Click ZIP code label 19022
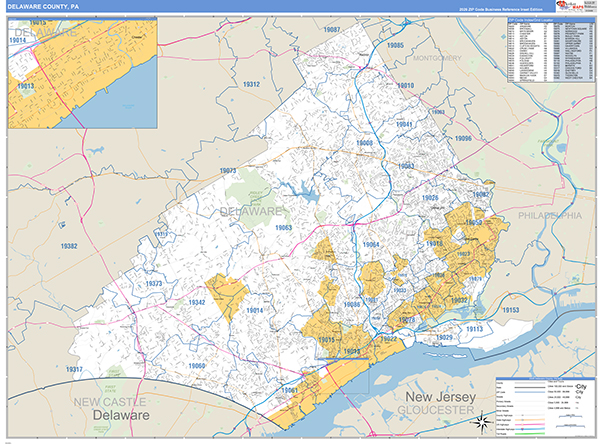Screen dimensions: 600x444 pyautogui.click(x=388, y=339)
